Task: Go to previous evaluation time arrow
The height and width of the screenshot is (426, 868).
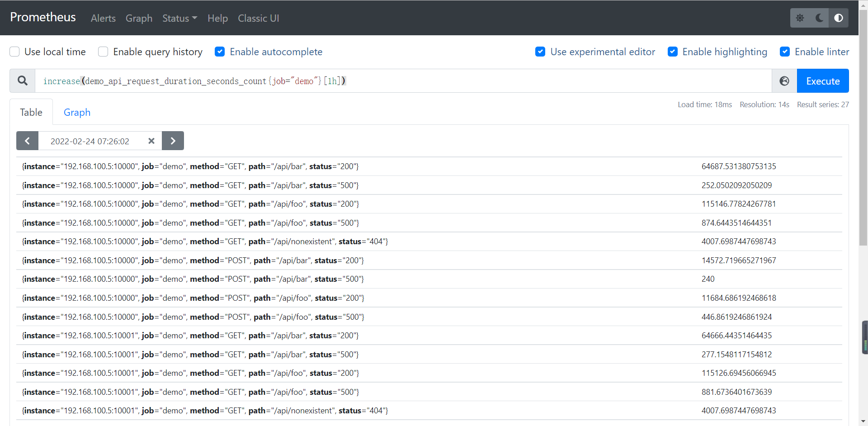Action: pos(28,141)
